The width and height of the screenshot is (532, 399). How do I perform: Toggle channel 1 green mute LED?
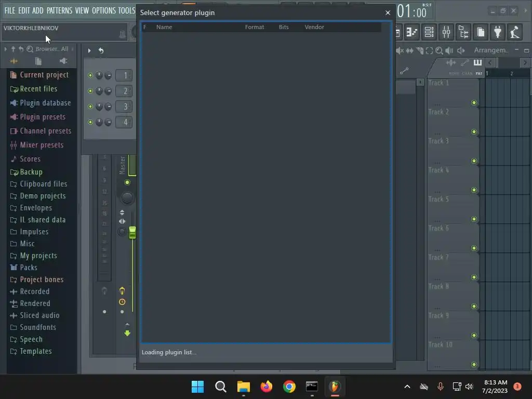click(90, 75)
